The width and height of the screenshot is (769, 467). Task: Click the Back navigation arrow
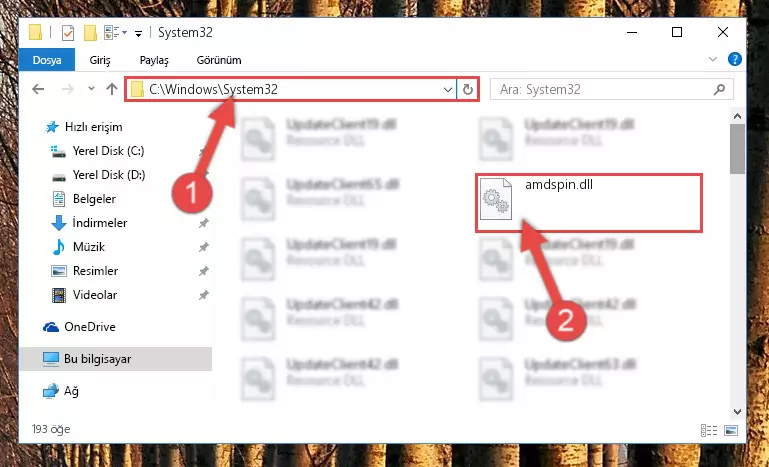tap(38, 89)
